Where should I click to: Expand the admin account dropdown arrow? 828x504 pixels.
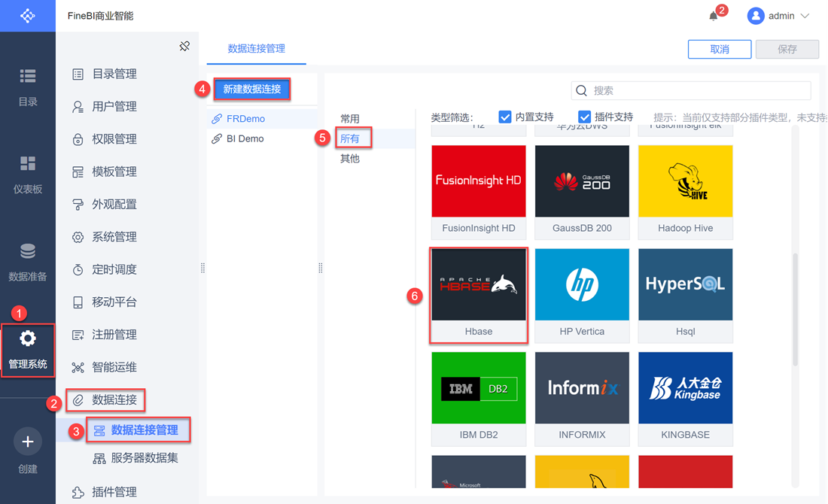click(x=805, y=16)
